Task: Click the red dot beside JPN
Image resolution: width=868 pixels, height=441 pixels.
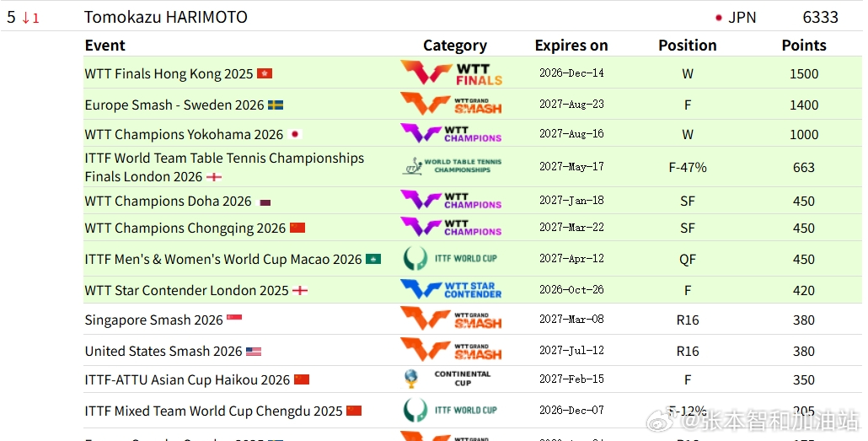Action: point(719,18)
